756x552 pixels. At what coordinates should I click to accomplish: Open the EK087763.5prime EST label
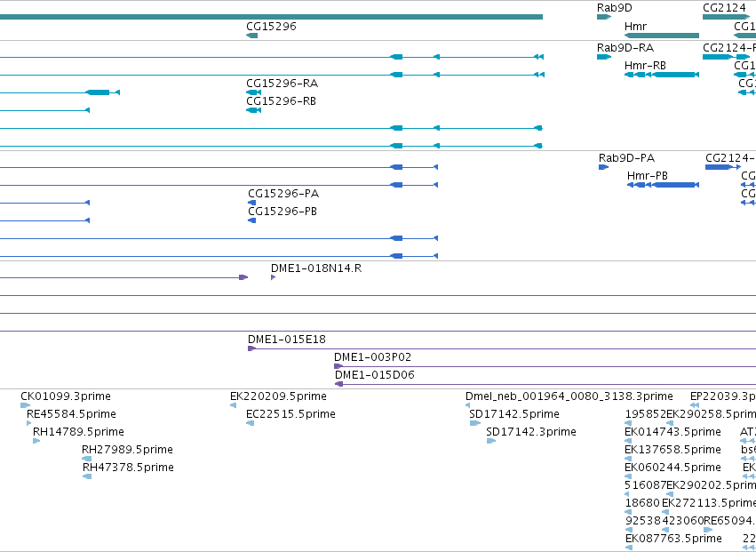673,539
